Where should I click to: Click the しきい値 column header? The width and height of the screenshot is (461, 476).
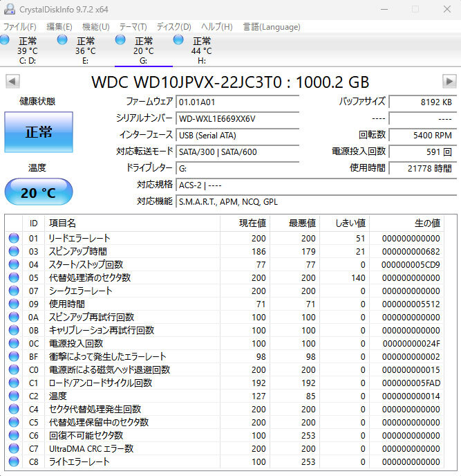tap(344, 223)
